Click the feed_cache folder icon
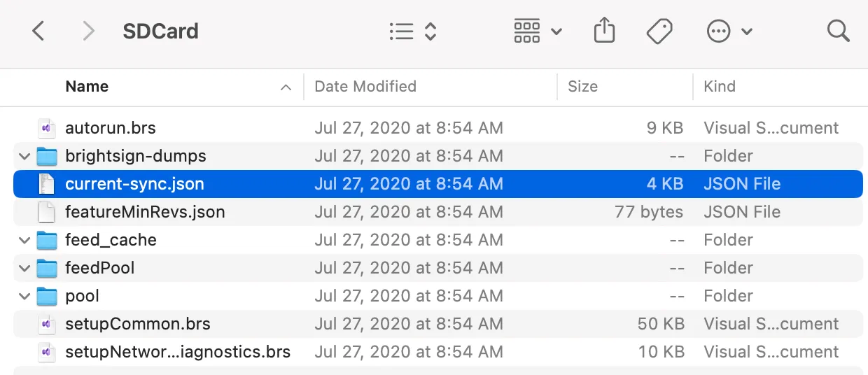Viewport: 868px width, 375px height. tap(47, 240)
